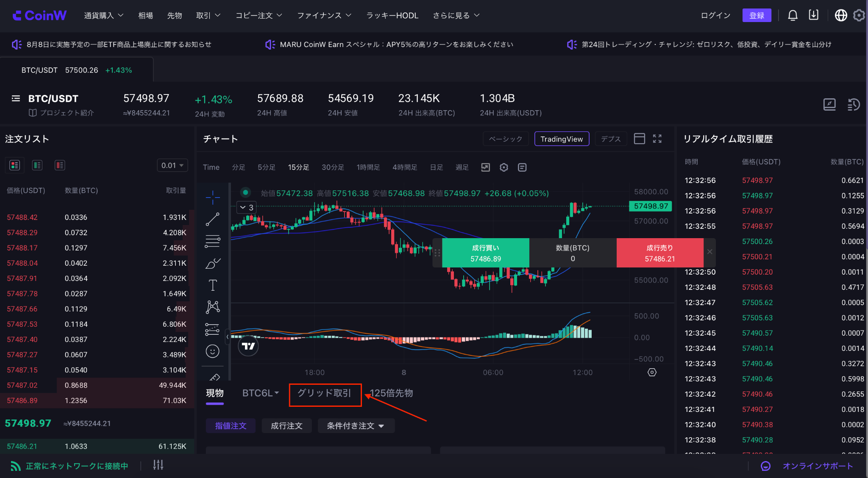Open the 0.01 price precision dropdown
Image resolution: width=868 pixels, height=478 pixels.
172,165
